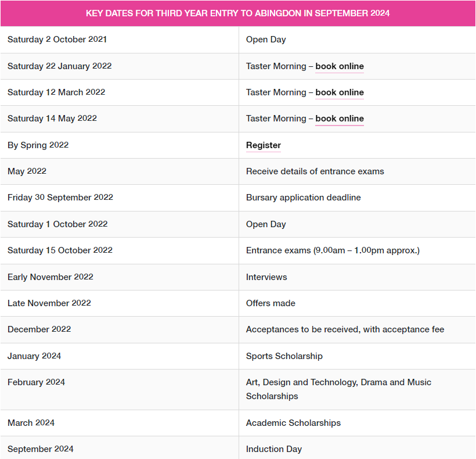
Task: Select the May 2022 date cell
Action: (120, 171)
